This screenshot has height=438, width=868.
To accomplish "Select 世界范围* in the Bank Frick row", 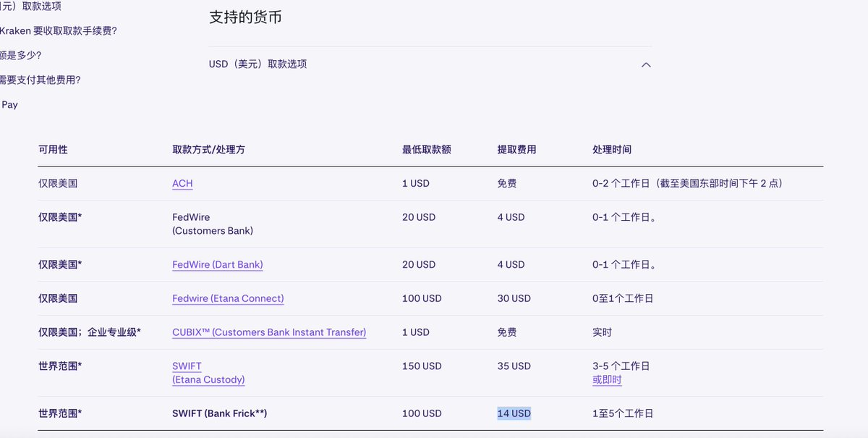I will point(60,413).
